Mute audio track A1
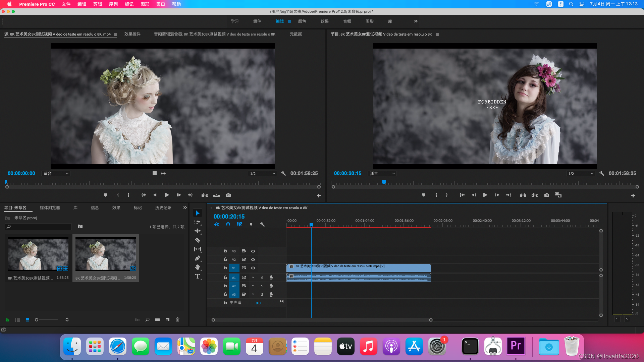This screenshot has width=644, height=362. coord(253,278)
